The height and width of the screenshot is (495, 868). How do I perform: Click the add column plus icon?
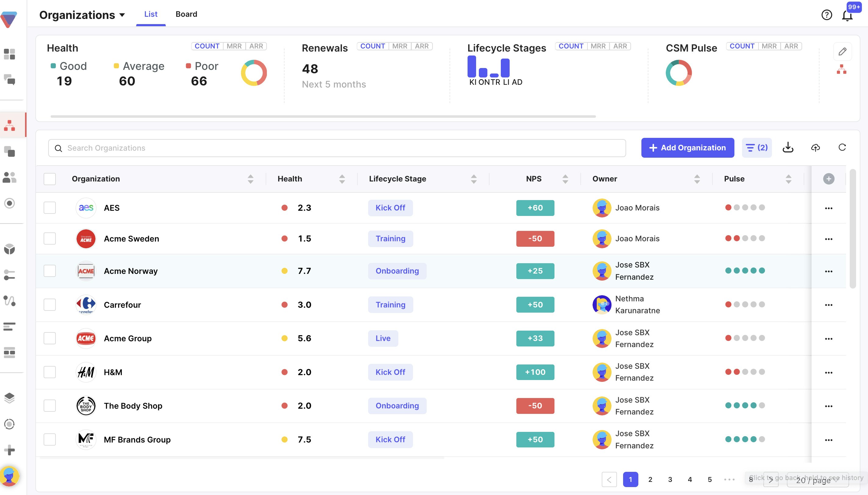829,179
